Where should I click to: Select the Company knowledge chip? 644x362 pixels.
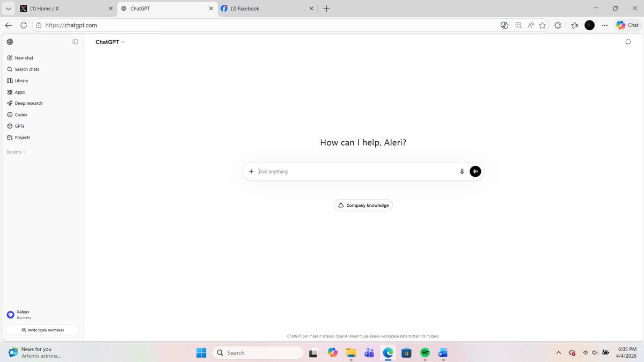pyautogui.click(x=363, y=205)
